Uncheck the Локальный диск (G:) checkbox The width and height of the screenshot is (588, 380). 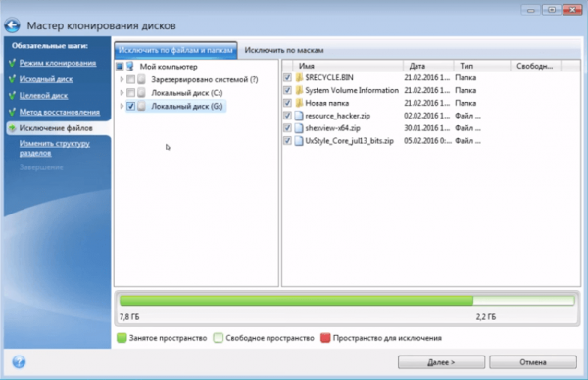tap(130, 106)
